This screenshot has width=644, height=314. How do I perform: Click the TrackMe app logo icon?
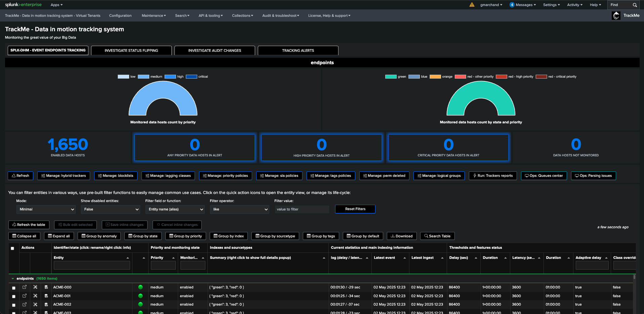pyautogui.click(x=616, y=15)
